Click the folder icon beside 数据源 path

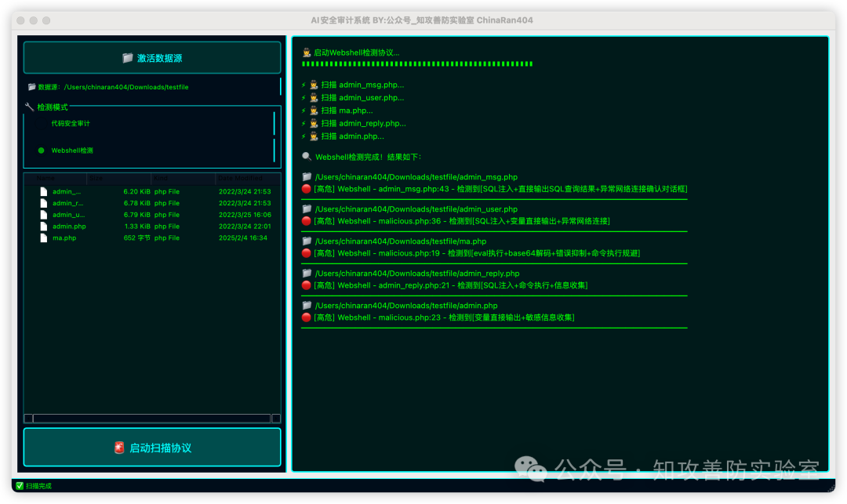32,87
